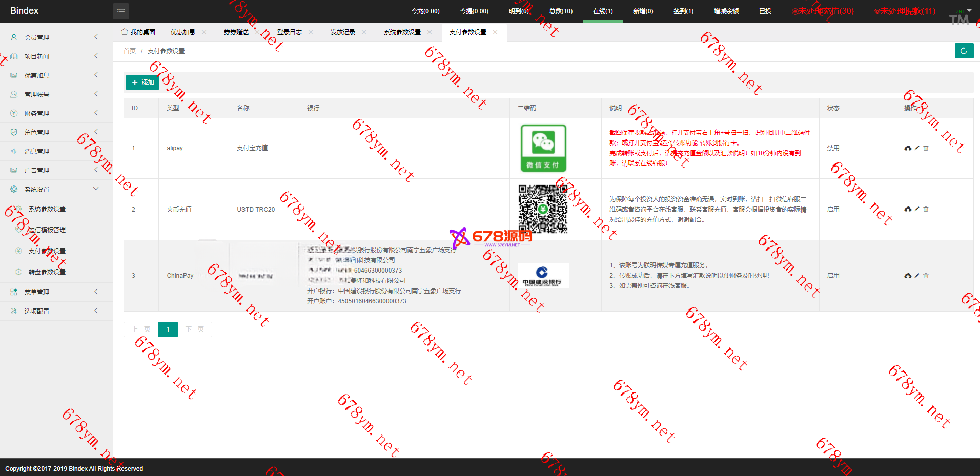The height and width of the screenshot is (476, 980).
Task: Close the 登录日志 tab
Action: click(311, 32)
